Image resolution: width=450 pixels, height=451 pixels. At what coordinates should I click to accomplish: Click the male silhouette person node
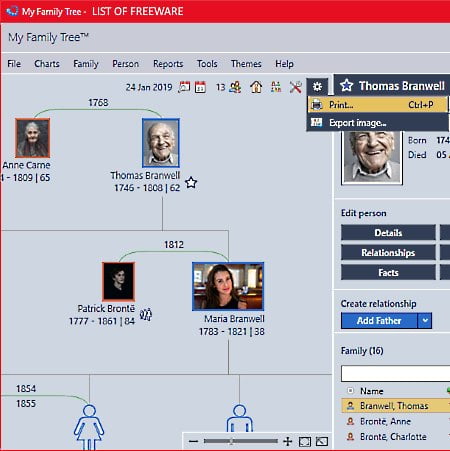pyautogui.click(x=239, y=419)
